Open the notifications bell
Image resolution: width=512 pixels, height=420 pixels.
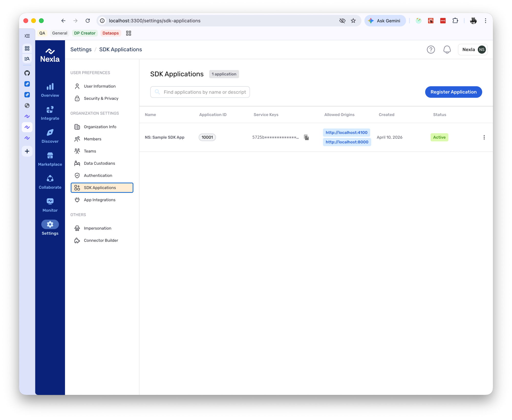447,50
